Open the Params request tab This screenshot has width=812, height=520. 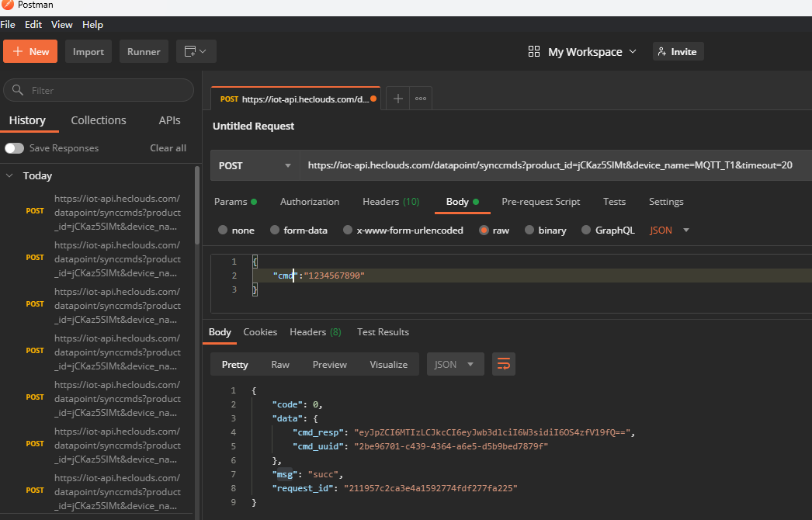235,202
